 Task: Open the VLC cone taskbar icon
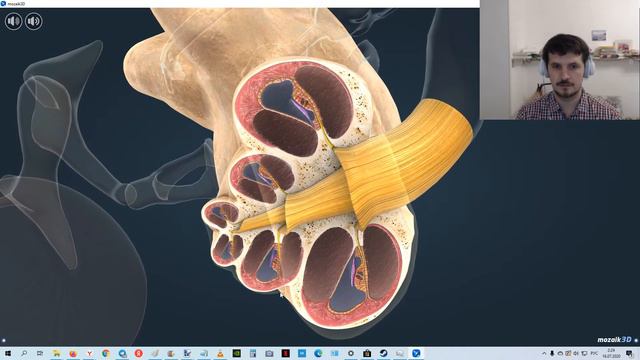coord(220,353)
